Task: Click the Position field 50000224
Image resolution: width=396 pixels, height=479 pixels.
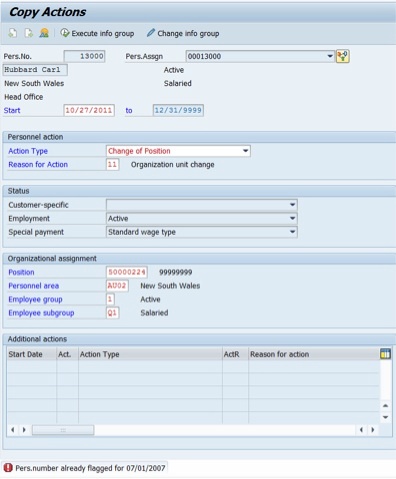Action: (x=127, y=272)
